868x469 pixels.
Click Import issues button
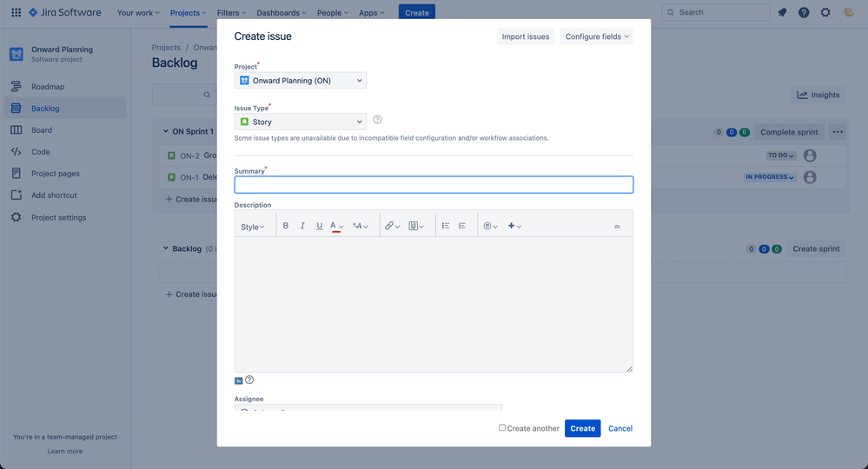[526, 36]
